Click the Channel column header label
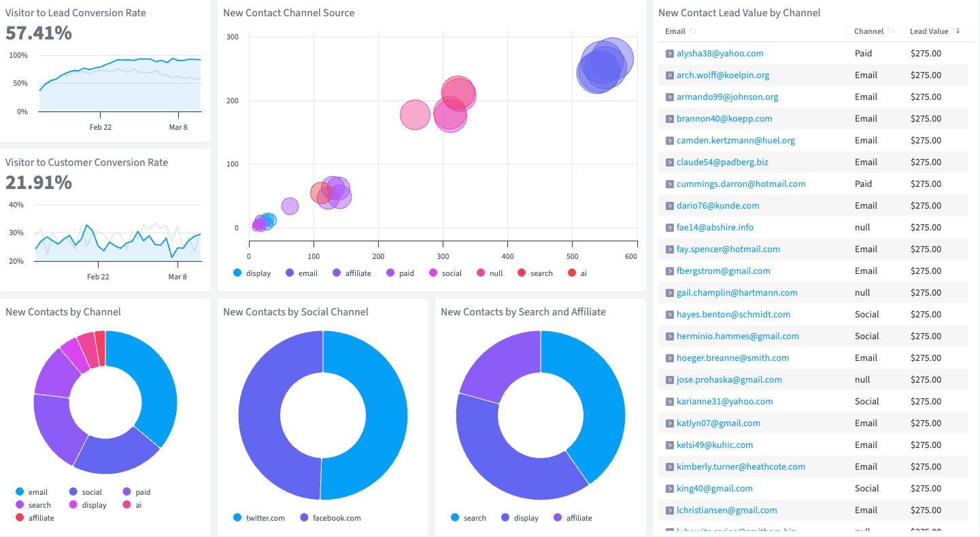The image size is (980, 537). tap(869, 31)
